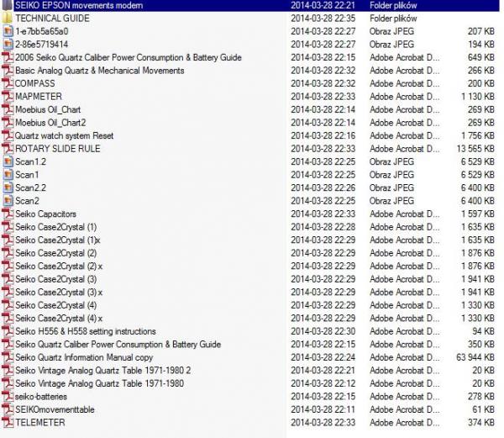Image resolution: width=504 pixels, height=438 pixels.
Task: Click the 1 597 KB size of Seiko Capacitors
Action: pyautogui.click(x=478, y=214)
